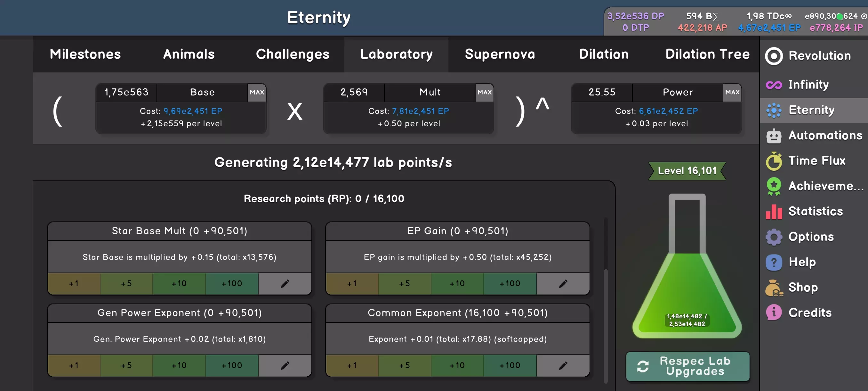Switch to the Supernova tab

point(500,54)
